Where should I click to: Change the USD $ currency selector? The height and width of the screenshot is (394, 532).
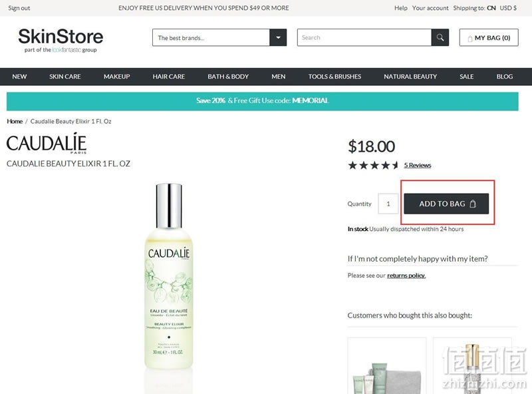click(508, 8)
